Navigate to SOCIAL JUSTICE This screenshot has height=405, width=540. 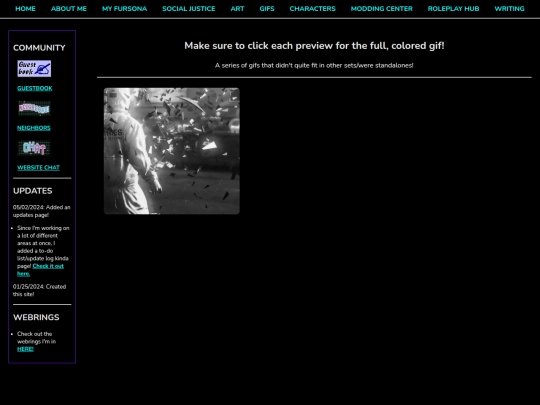coord(189,9)
